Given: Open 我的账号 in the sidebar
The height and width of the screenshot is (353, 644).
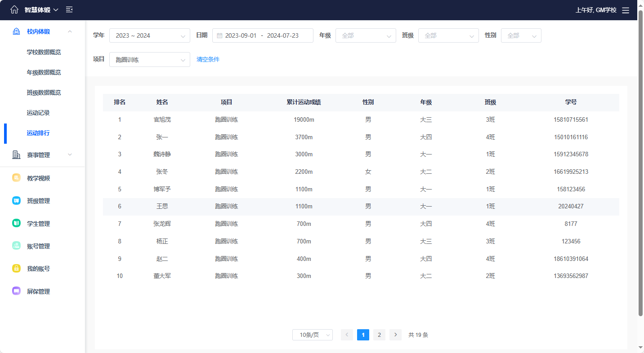Looking at the screenshot, I should tap(38, 269).
